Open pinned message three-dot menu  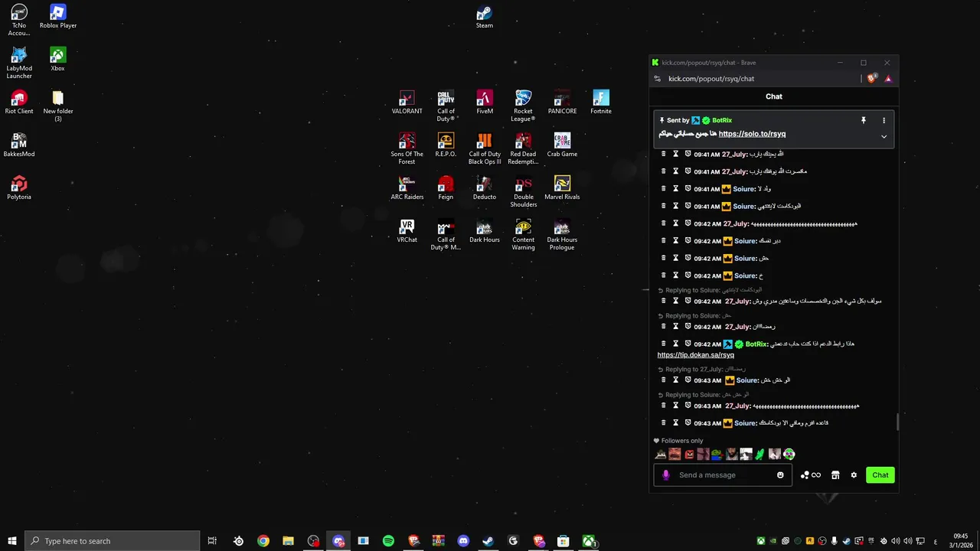point(884,120)
